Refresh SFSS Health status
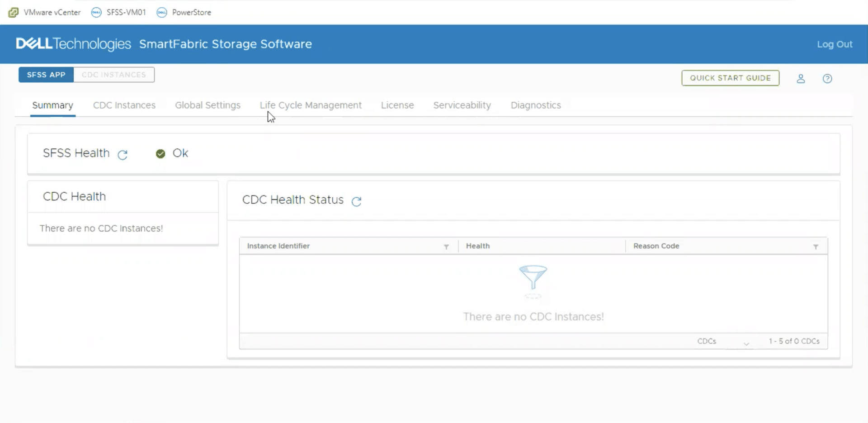 (x=123, y=155)
